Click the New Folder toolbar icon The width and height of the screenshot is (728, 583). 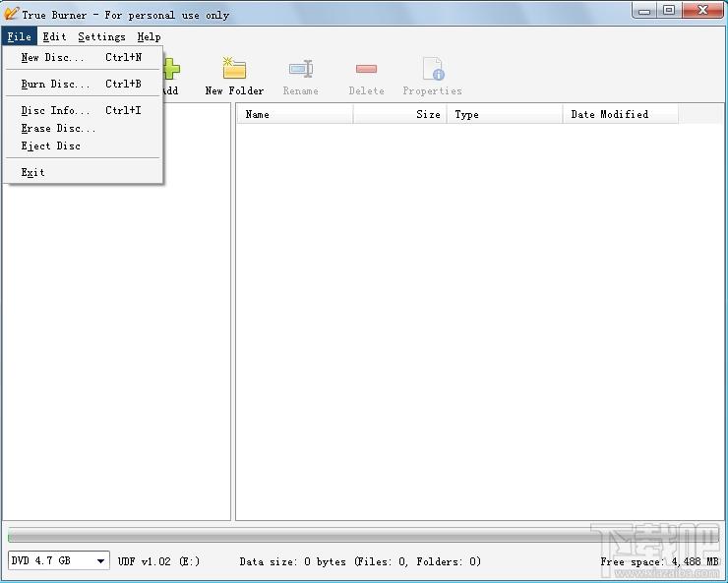click(x=234, y=68)
